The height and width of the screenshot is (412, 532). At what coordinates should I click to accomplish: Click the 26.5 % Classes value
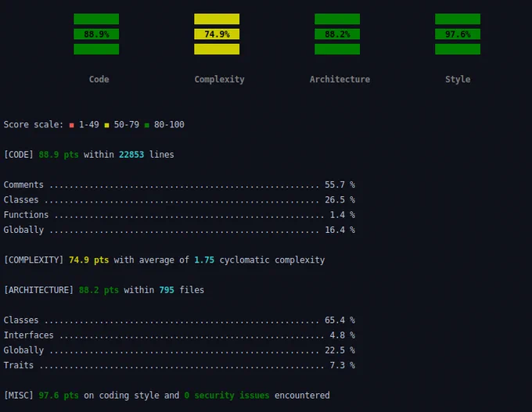tap(340, 199)
